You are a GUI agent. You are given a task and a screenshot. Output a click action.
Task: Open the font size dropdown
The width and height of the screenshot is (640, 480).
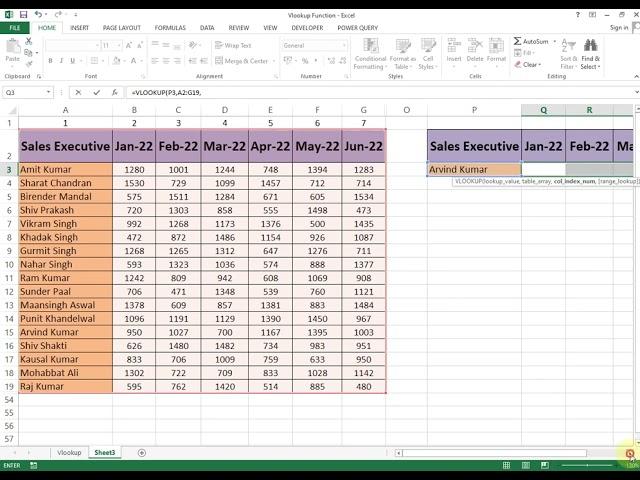point(119,45)
